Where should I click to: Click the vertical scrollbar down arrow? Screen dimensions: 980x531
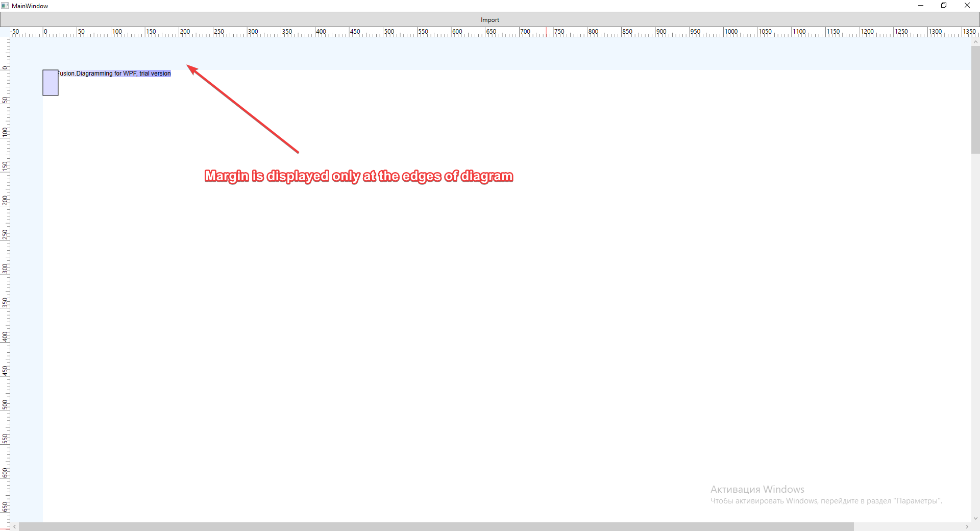coord(975,518)
